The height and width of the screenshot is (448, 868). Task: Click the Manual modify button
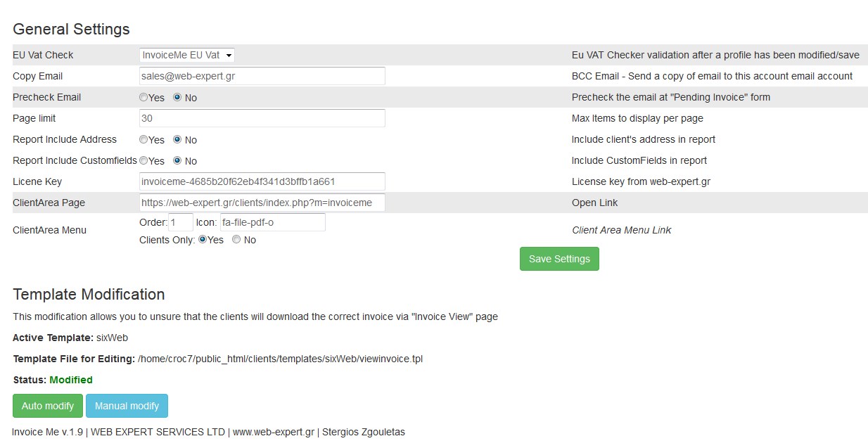(127, 406)
